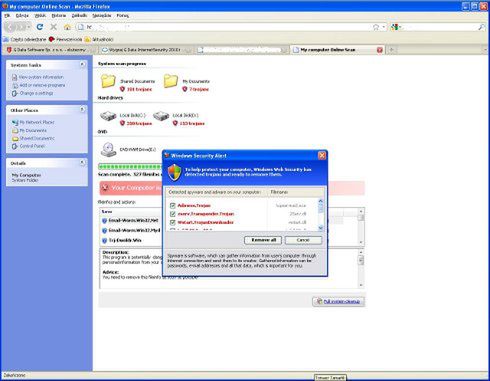
Task: Open the Narzędzia menu
Action: [x=102, y=16]
